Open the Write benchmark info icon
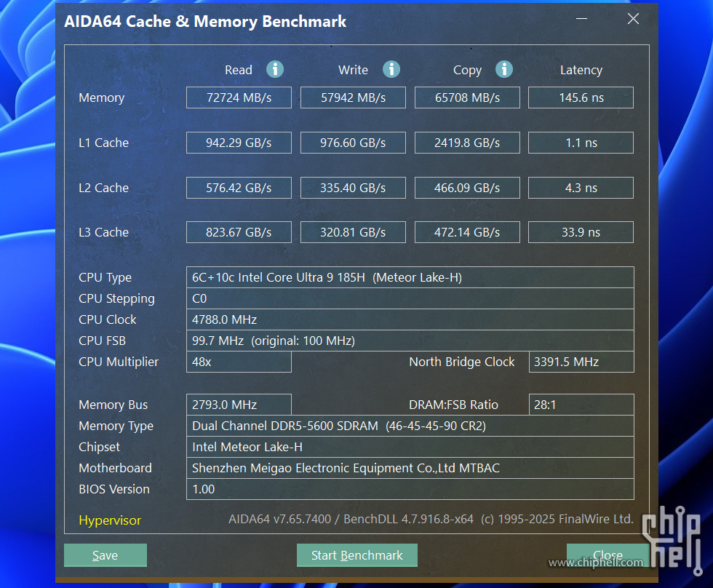 click(x=391, y=70)
